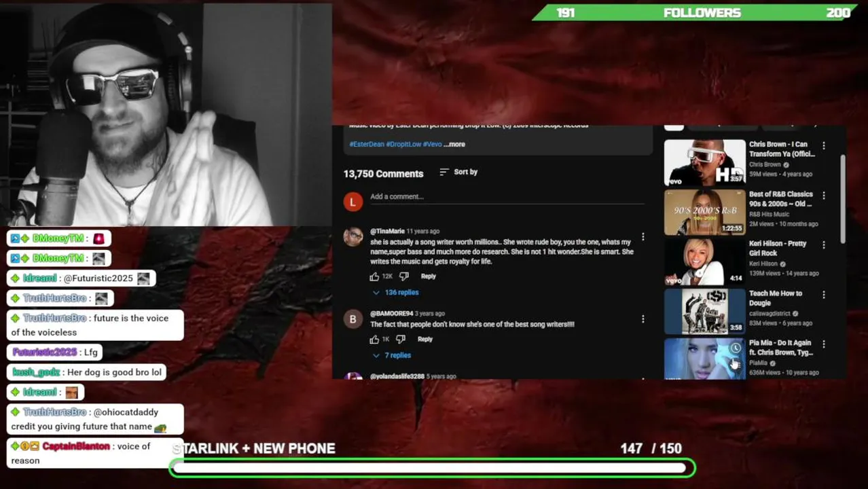Reply to the @BAMOORE94 comment

pyautogui.click(x=425, y=339)
